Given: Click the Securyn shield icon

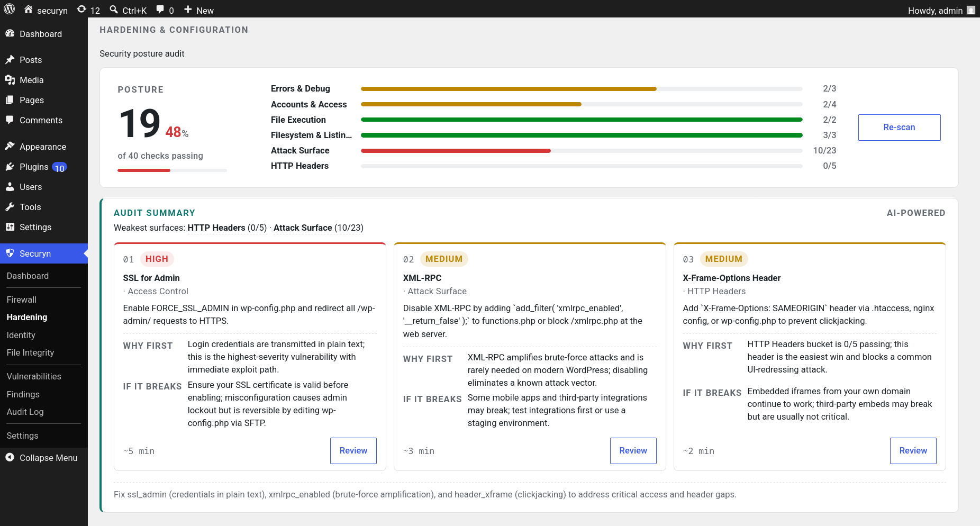Looking at the screenshot, I should (x=10, y=253).
